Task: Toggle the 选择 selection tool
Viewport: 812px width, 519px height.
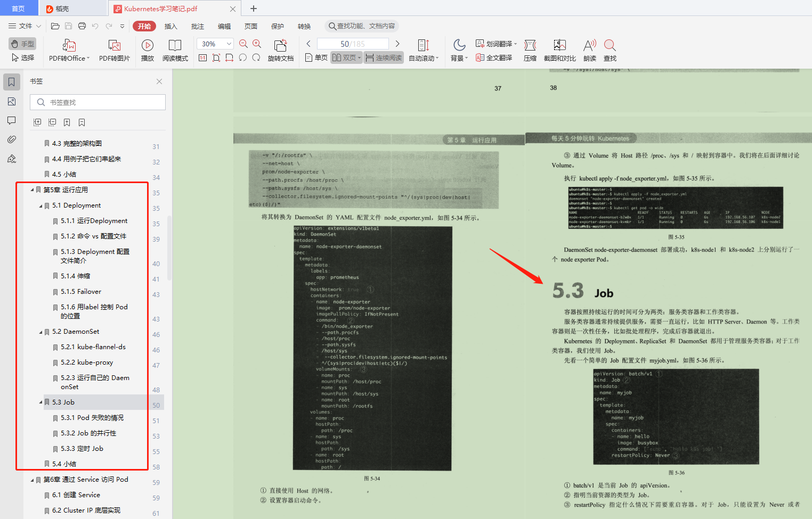Action: point(22,57)
